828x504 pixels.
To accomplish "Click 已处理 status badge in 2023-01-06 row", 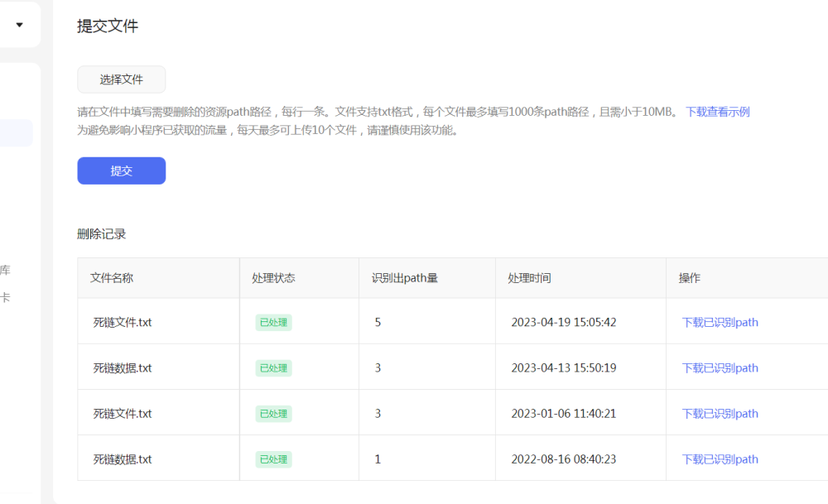I will [273, 414].
